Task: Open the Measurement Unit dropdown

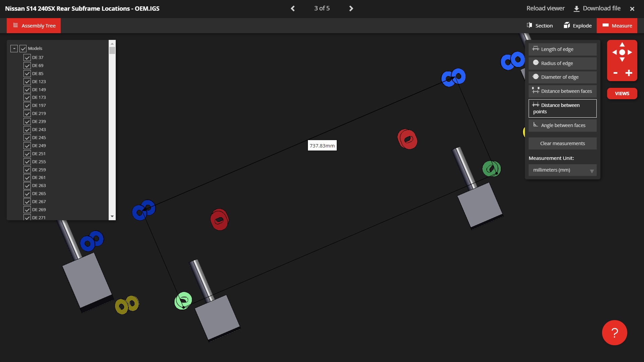Action: point(562,170)
